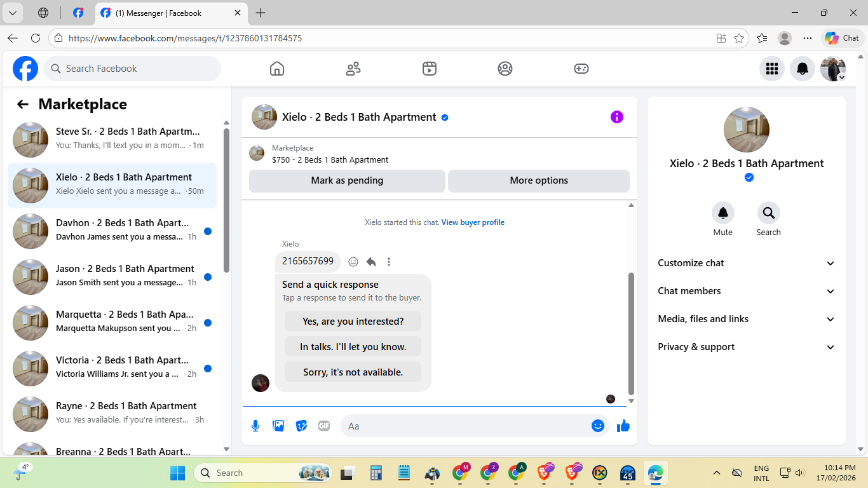Open Rayne apartment conversation
This screenshot has height=488, width=868.
coord(112,414)
